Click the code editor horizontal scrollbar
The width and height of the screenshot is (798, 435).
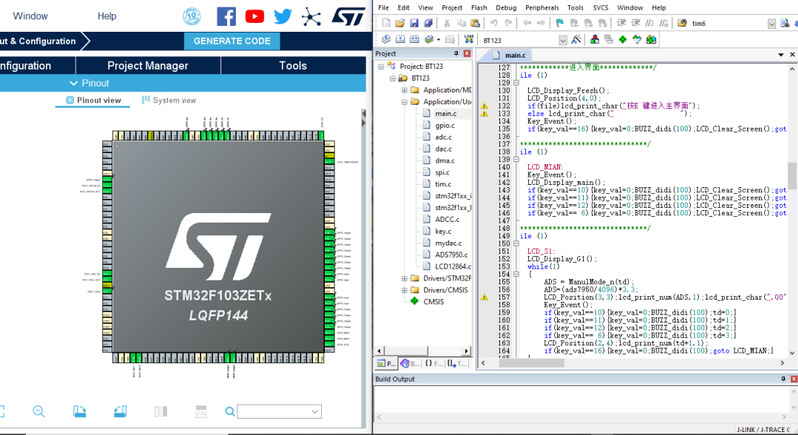click(531, 363)
